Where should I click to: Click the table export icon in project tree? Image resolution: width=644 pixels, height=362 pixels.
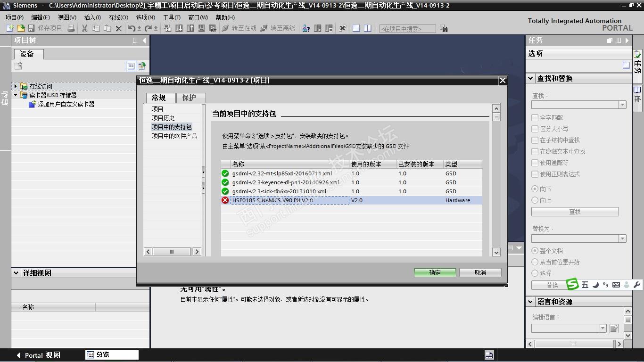coord(142,66)
